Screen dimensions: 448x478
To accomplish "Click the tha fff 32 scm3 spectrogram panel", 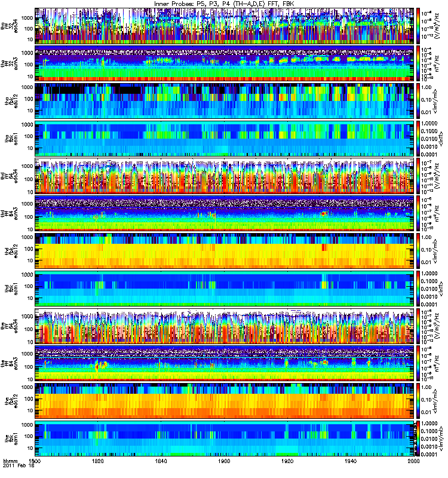I will [225, 63].
